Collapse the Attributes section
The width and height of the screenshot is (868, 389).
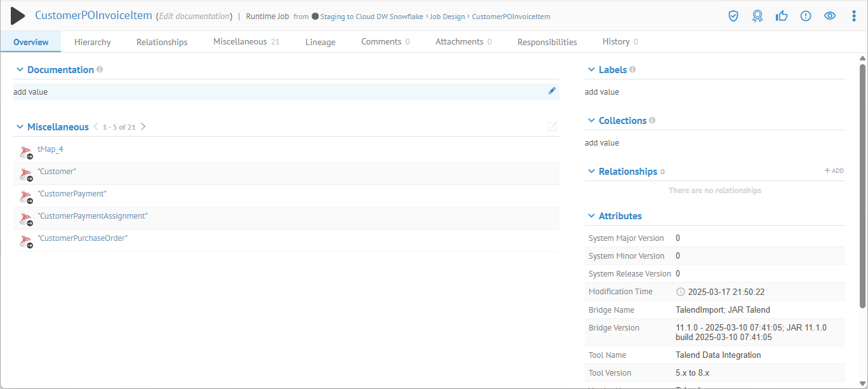coord(591,216)
